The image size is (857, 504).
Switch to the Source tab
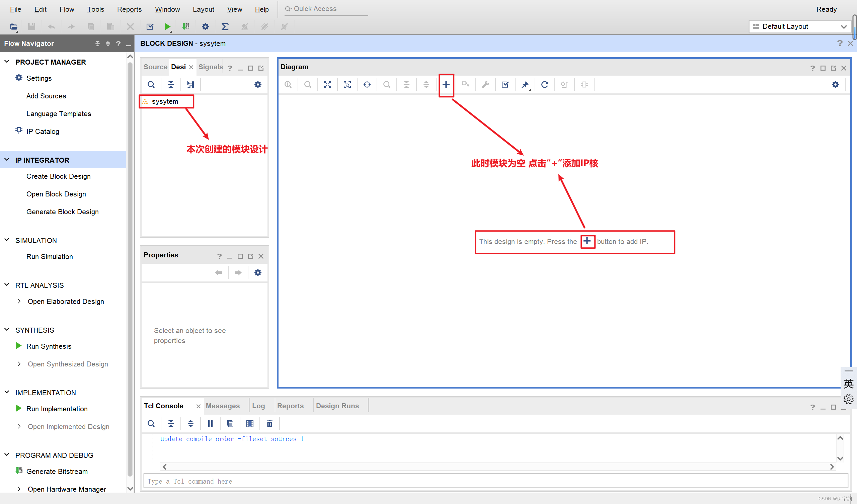tap(155, 67)
